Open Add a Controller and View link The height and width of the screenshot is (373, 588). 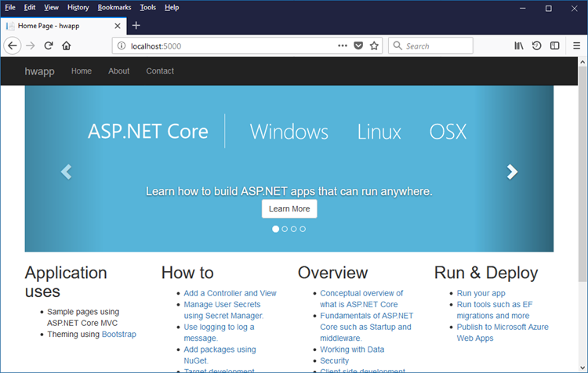coord(230,293)
